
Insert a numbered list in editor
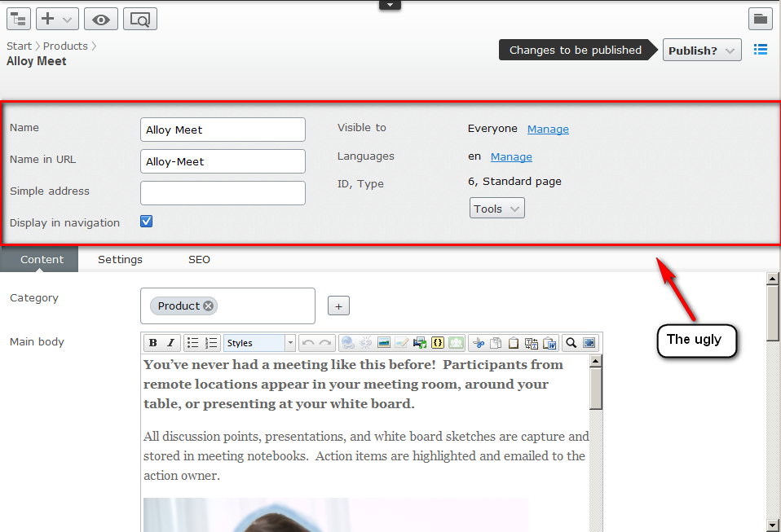tap(211, 343)
